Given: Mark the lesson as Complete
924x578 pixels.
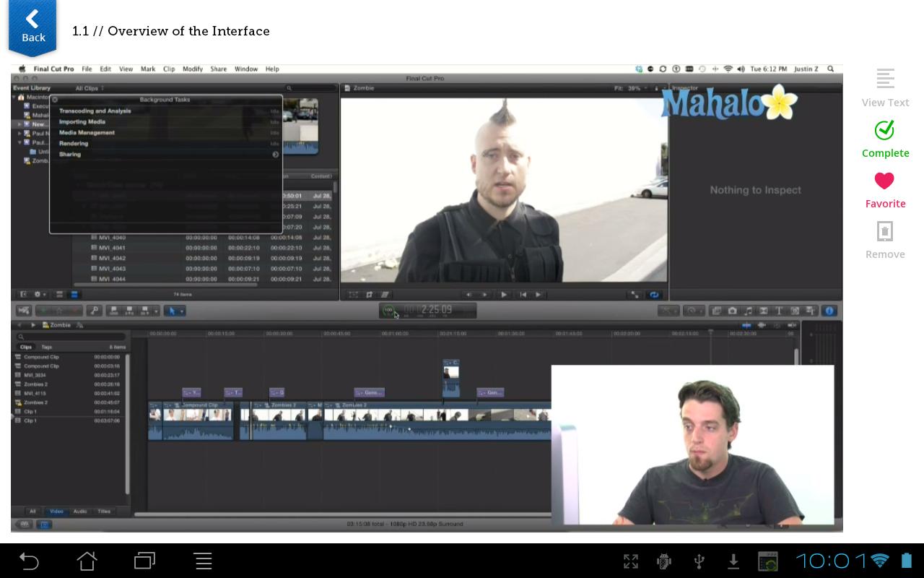Looking at the screenshot, I should (x=885, y=139).
